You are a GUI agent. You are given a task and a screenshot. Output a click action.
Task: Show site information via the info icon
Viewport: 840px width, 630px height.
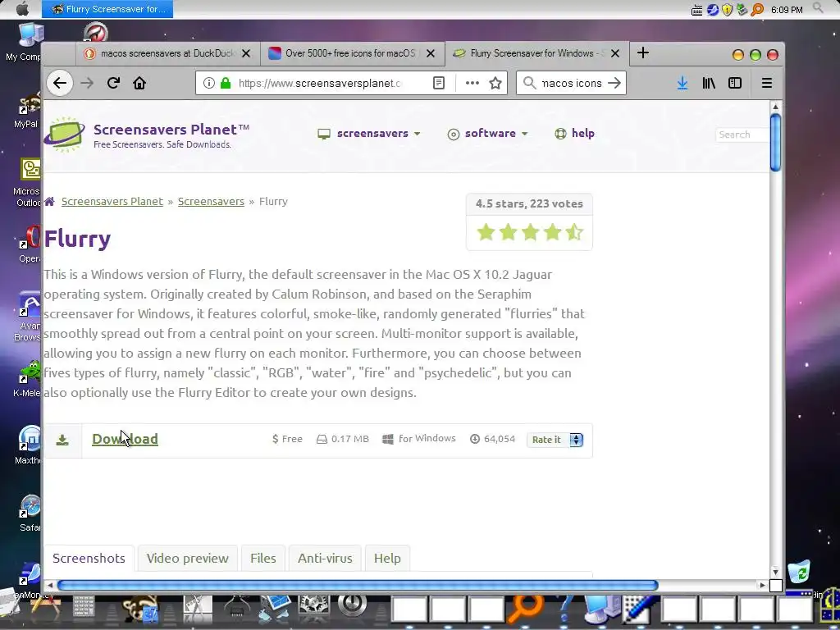pyautogui.click(x=209, y=83)
